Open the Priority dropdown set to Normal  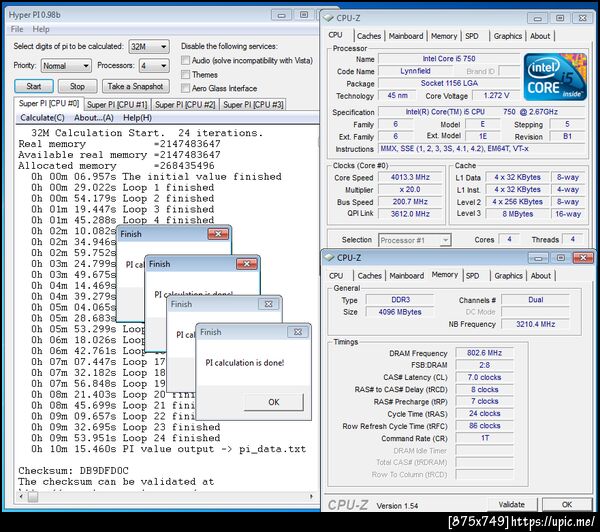click(x=66, y=66)
